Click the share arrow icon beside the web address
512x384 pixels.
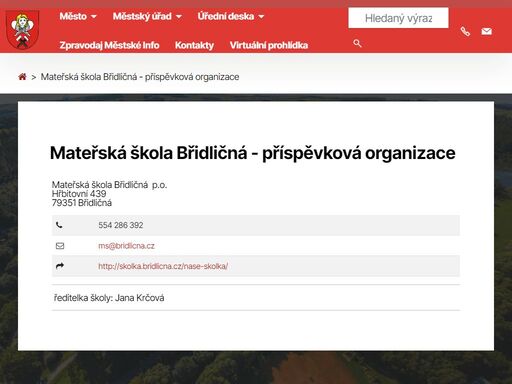pyautogui.click(x=60, y=266)
